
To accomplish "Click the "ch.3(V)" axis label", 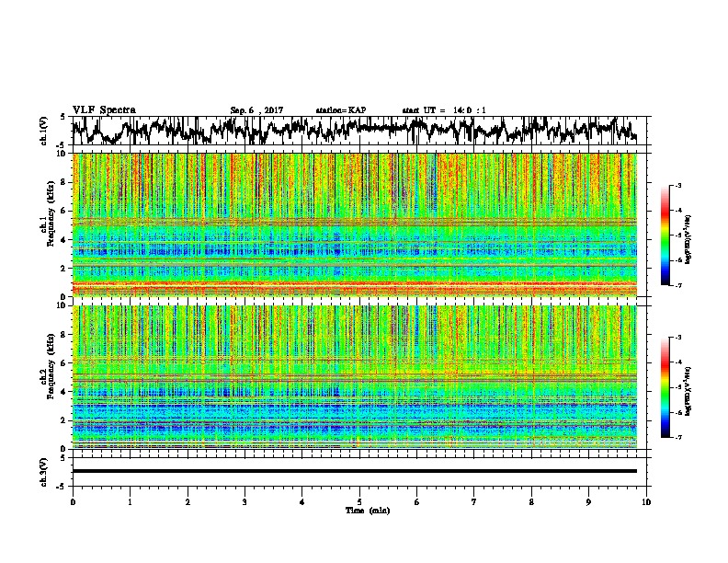I will 44,472.
